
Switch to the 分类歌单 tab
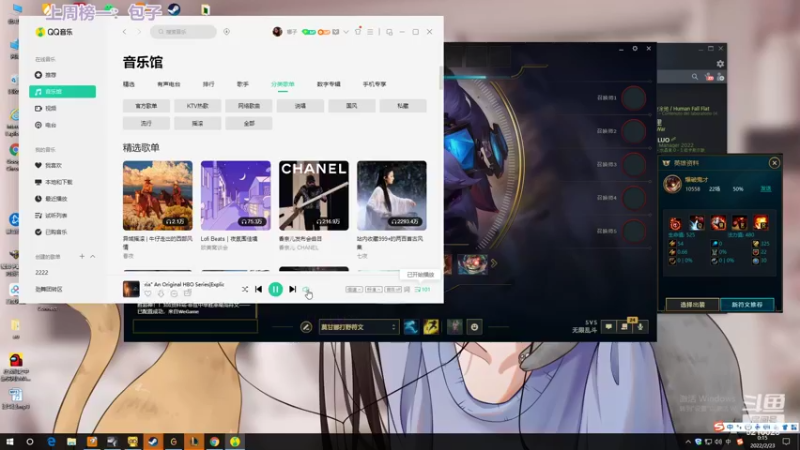click(283, 84)
